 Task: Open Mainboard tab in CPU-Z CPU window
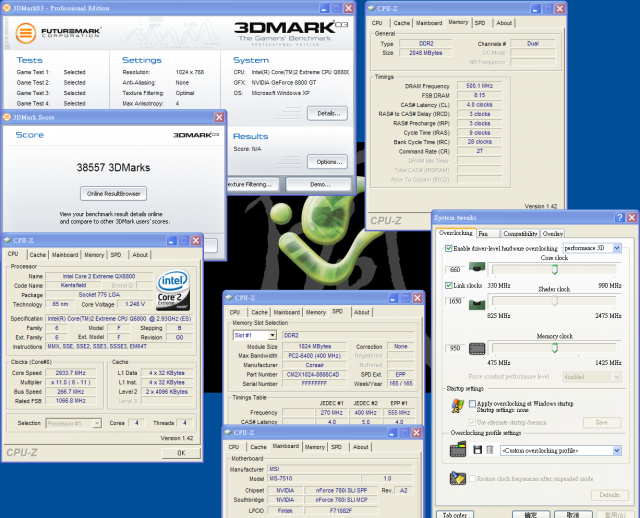pos(64,255)
